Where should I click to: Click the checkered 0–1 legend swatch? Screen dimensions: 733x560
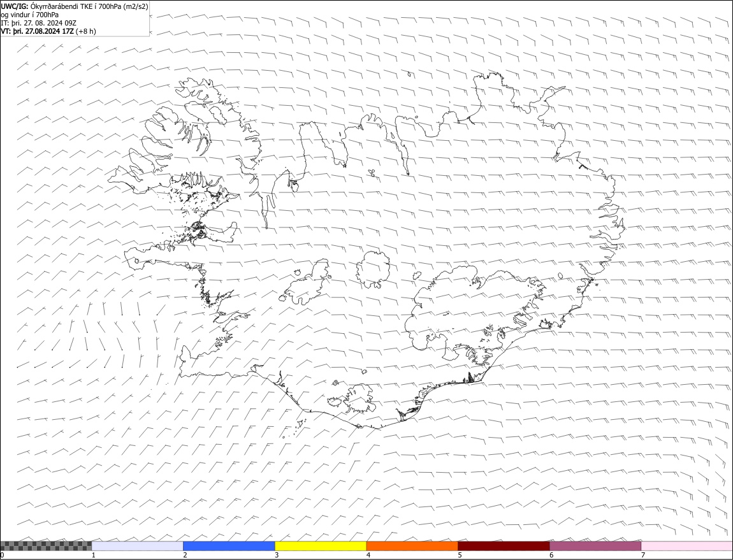click(46, 545)
